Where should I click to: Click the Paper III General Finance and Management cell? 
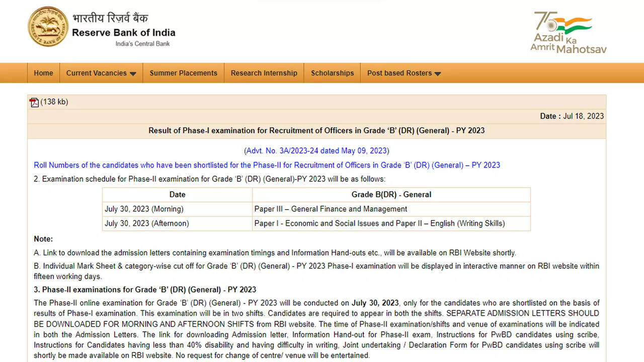pyautogui.click(x=331, y=209)
